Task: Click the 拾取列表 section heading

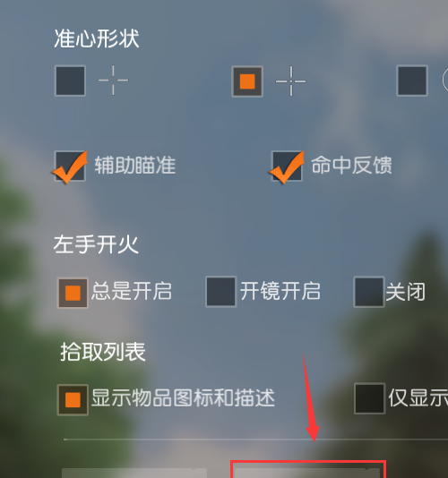Action: coord(103,352)
